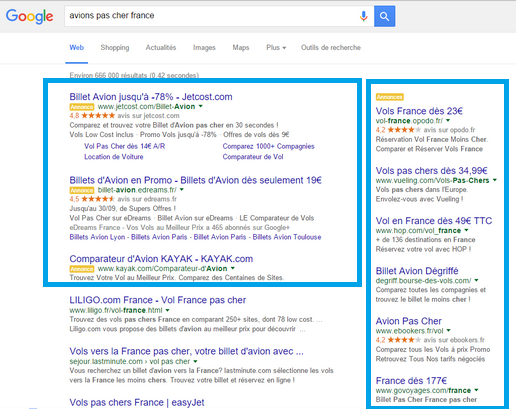Open Billet Avion Dégriffé ad
Screen dimensions: 516x409
417,271
